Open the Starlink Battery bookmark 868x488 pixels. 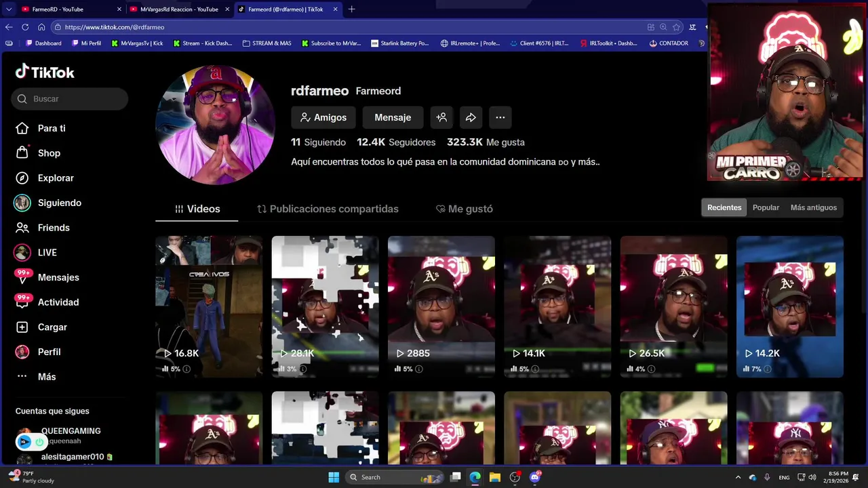point(400,43)
